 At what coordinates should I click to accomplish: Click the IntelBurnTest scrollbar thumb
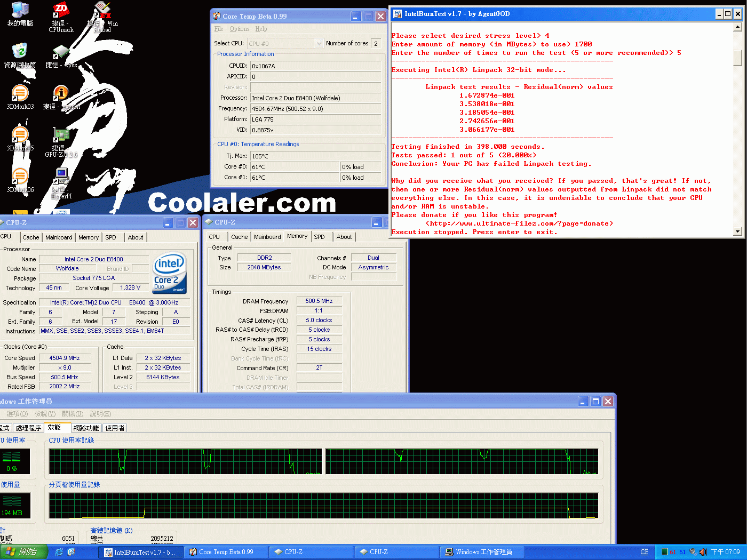tap(738, 58)
